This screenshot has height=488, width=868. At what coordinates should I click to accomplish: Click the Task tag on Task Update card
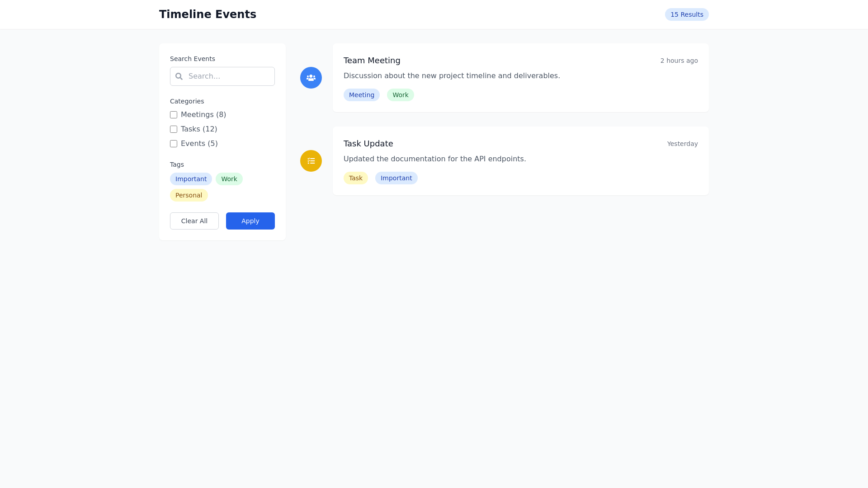click(355, 178)
